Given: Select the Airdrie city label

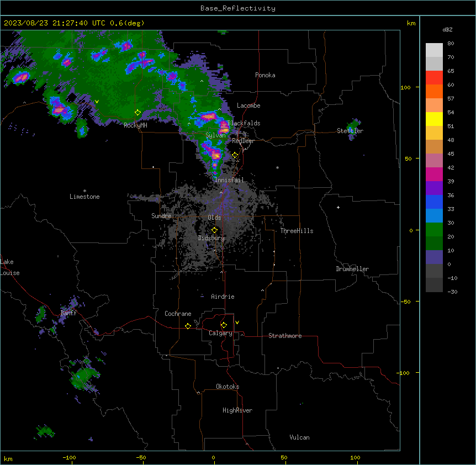Looking at the screenshot, I should 223,297.
